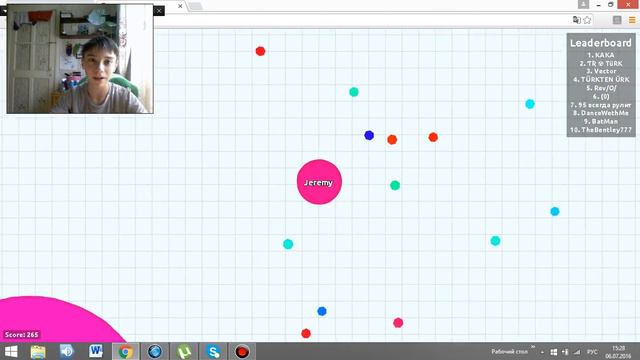Click leaderboard entry 9. BatMan

click(x=600, y=121)
